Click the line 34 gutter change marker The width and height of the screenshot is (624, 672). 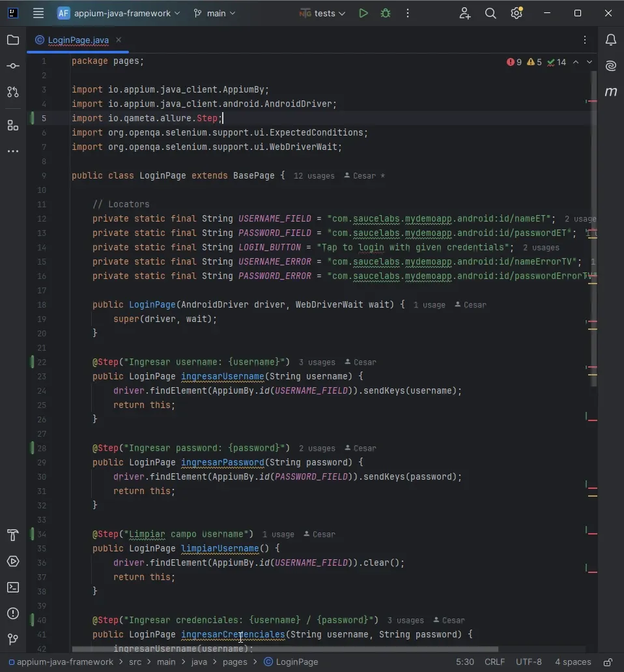(x=32, y=534)
